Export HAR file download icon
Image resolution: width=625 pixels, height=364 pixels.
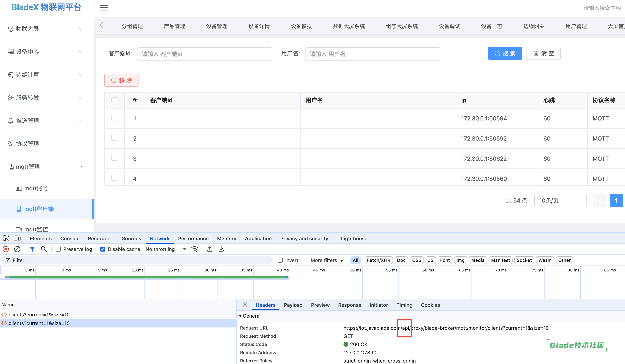(x=221, y=249)
